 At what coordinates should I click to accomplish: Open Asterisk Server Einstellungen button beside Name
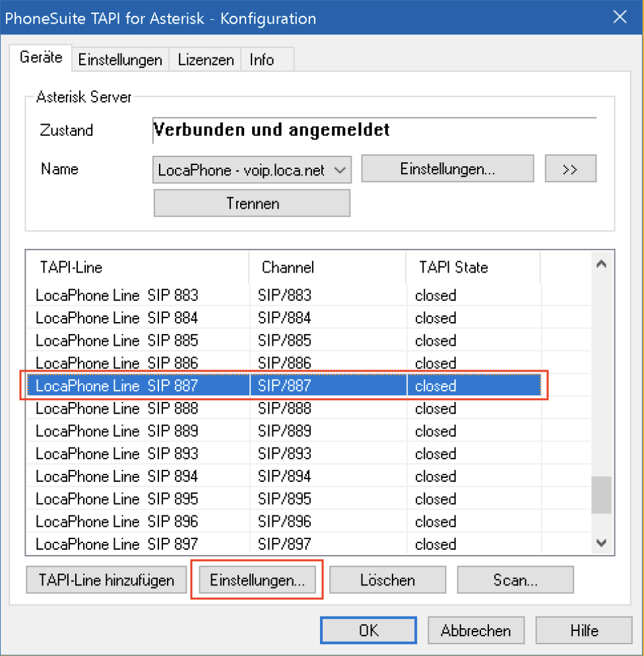click(x=447, y=169)
